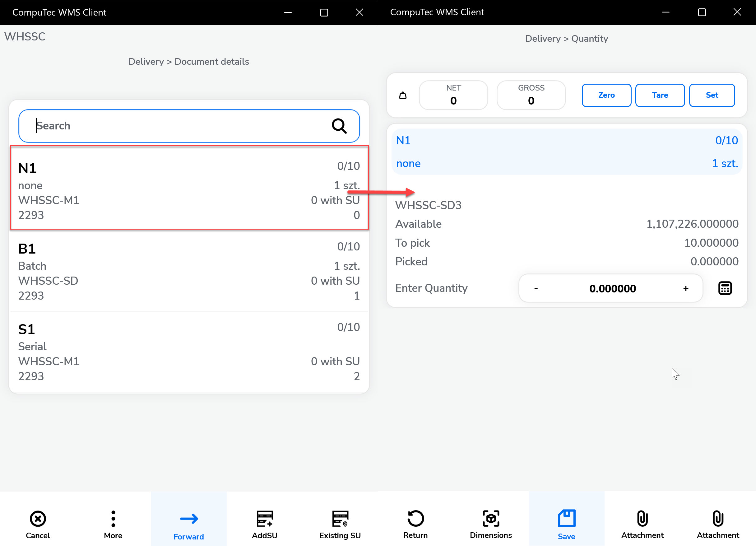Screen dimensions: 756x546
Task: Click the Zero scale button
Action: click(x=606, y=96)
